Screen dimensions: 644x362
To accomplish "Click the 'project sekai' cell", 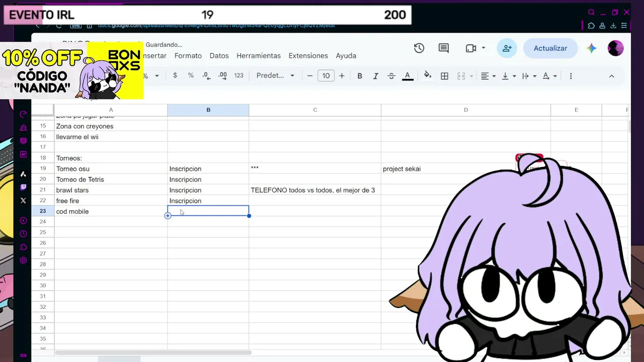I will pos(466,169).
